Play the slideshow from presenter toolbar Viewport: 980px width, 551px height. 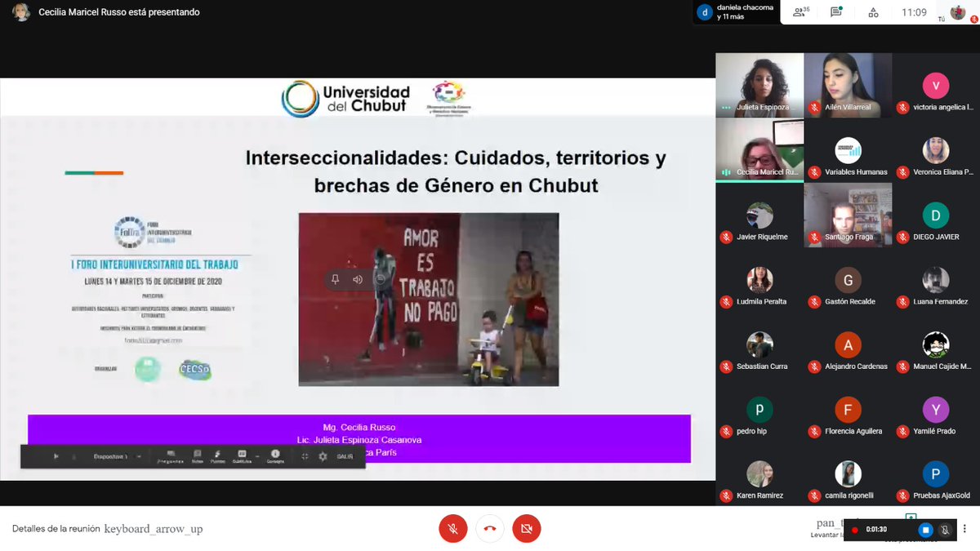[56, 456]
